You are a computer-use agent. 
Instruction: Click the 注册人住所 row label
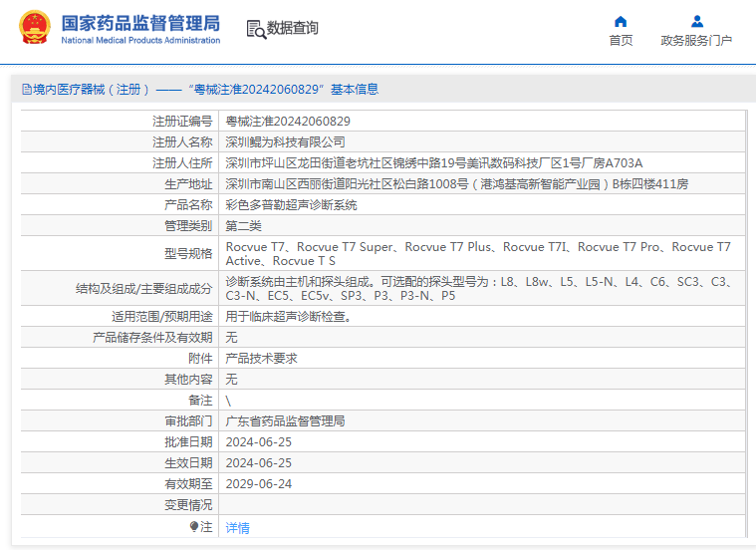(182, 163)
